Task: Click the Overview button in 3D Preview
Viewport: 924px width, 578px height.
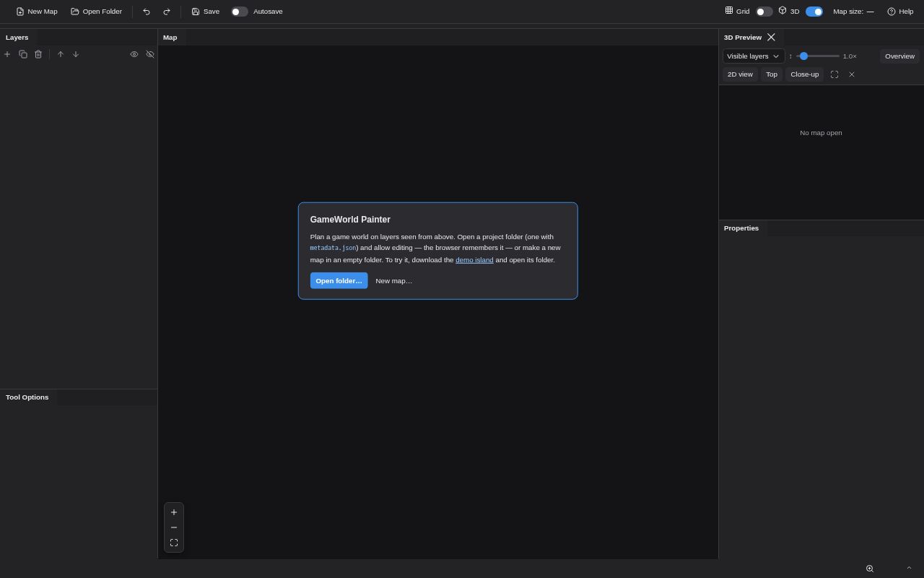Action: coord(899,56)
